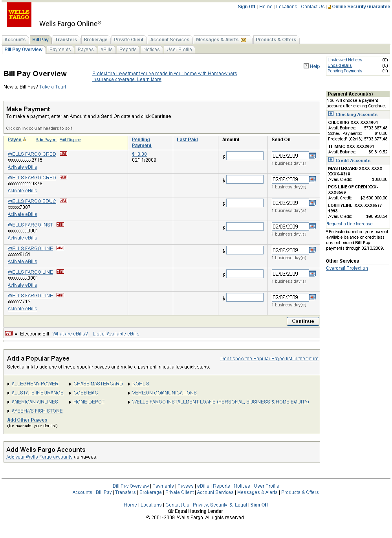Open Overdraft Protection link
This screenshot has height=538, width=392.
click(x=347, y=268)
